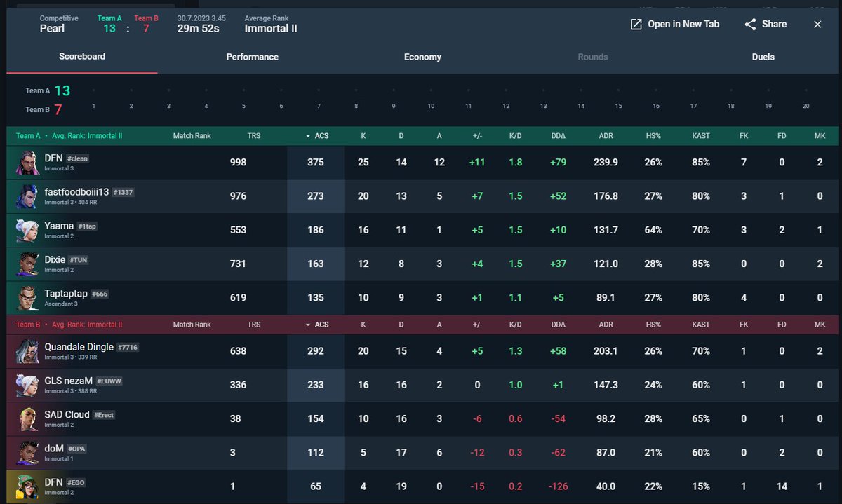Sort Team A by TRS header
Viewport: 842px width, 504px height.
click(x=254, y=136)
